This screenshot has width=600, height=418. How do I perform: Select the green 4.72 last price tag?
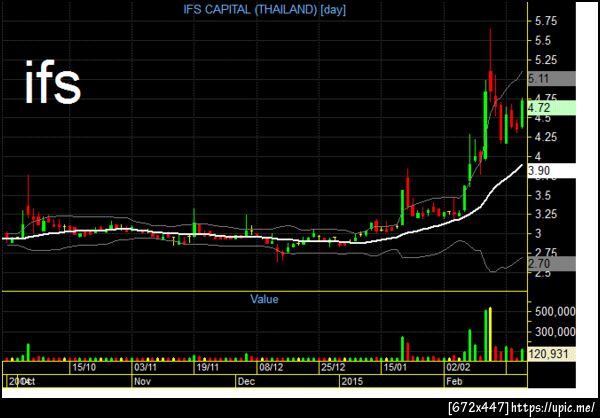551,108
